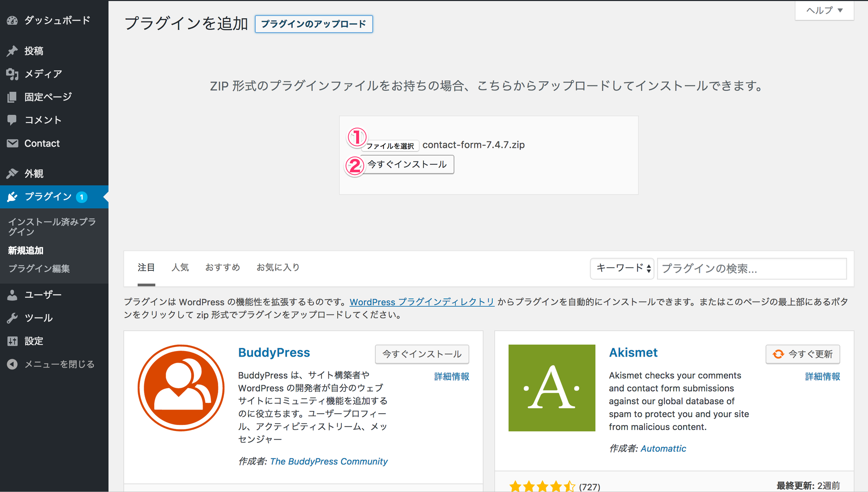This screenshot has width=868, height=492.
Task: Collapse sidebar with メニューを閉じる
Action: pyautogui.click(x=54, y=364)
